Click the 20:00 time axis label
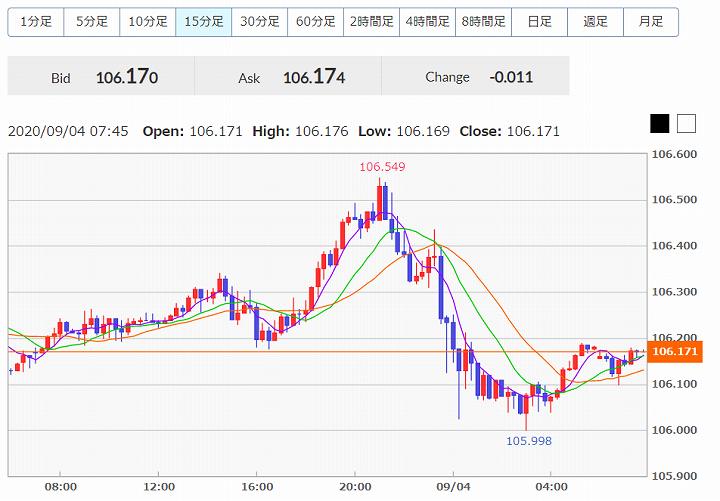720x501 pixels. (355, 487)
